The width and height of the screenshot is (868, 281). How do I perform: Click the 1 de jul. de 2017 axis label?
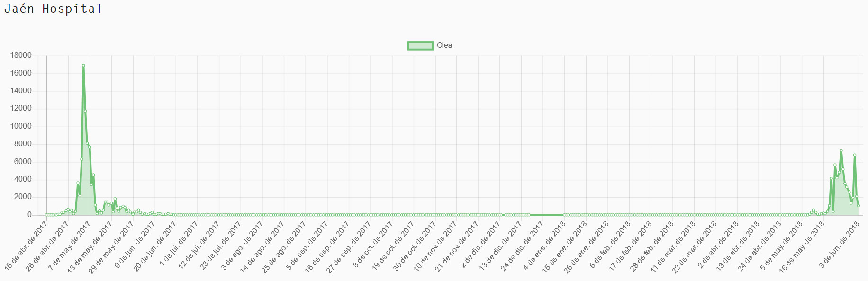coord(178,244)
